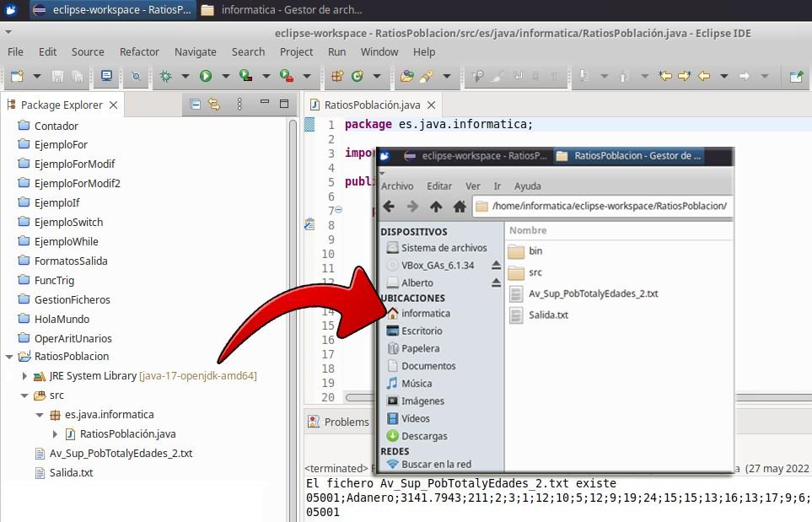Click the Open Type icon in toolbar
This screenshot has height=522, width=812.
(407, 76)
